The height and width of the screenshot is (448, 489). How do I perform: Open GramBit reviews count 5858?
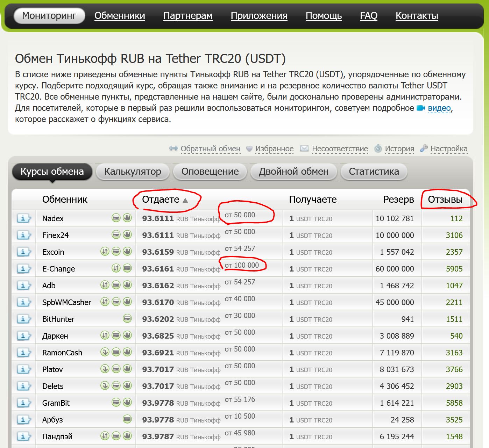pos(454,403)
